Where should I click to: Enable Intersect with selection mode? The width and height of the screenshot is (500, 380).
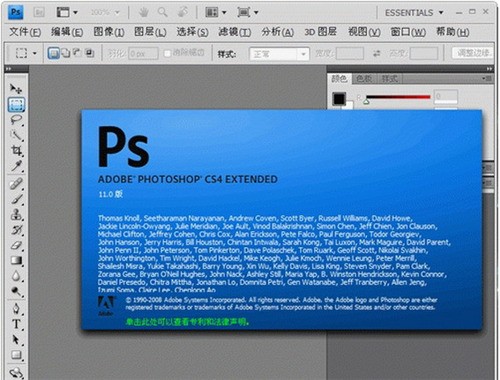(90, 53)
